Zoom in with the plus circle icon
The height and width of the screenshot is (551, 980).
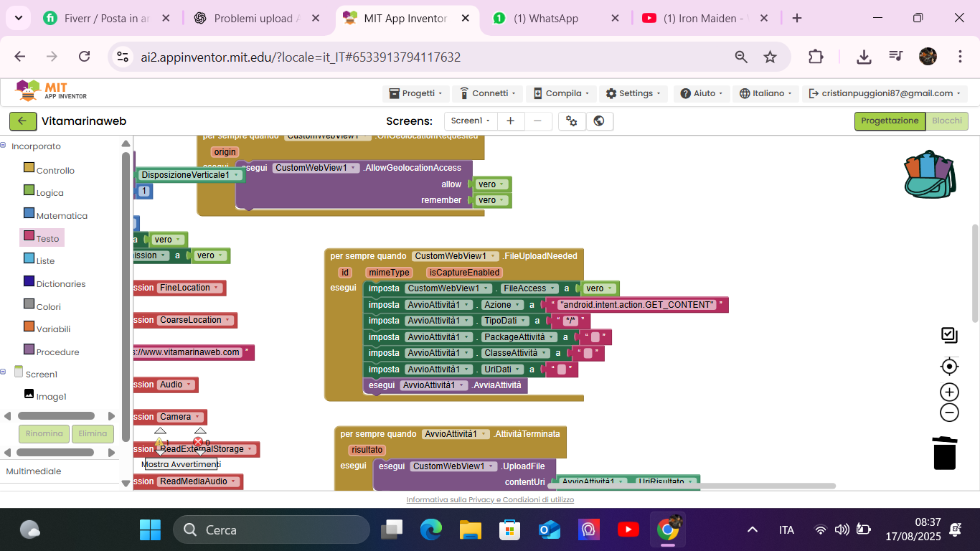pos(949,392)
